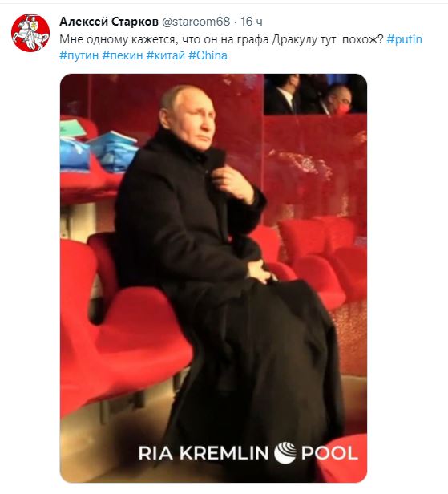Click the hand gripping the coat collar
Image resolution: width=448 pixels, height=494 pixels.
pos(233,184)
